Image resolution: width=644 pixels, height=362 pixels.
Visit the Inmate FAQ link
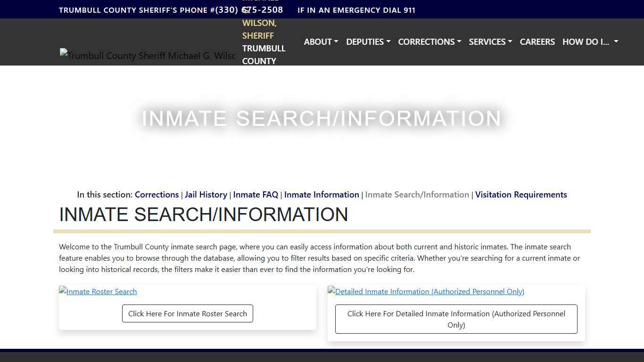tap(256, 194)
